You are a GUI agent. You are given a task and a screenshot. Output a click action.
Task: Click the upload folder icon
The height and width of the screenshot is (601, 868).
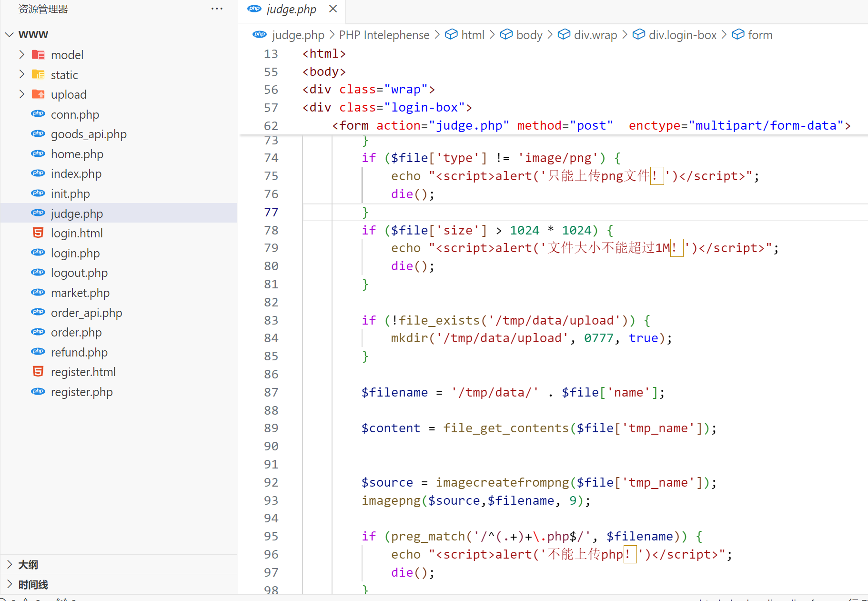(38, 94)
